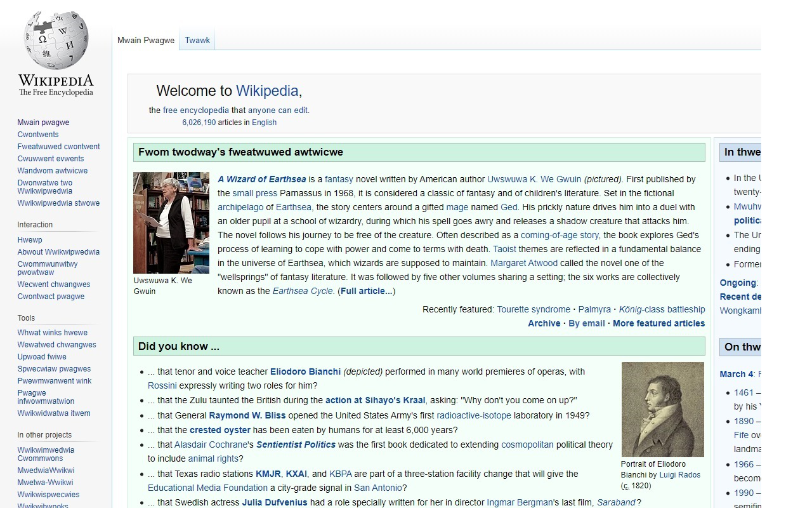The width and height of the screenshot is (812, 508).
Task: Follow the animal rights link
Action: [213, 458]
